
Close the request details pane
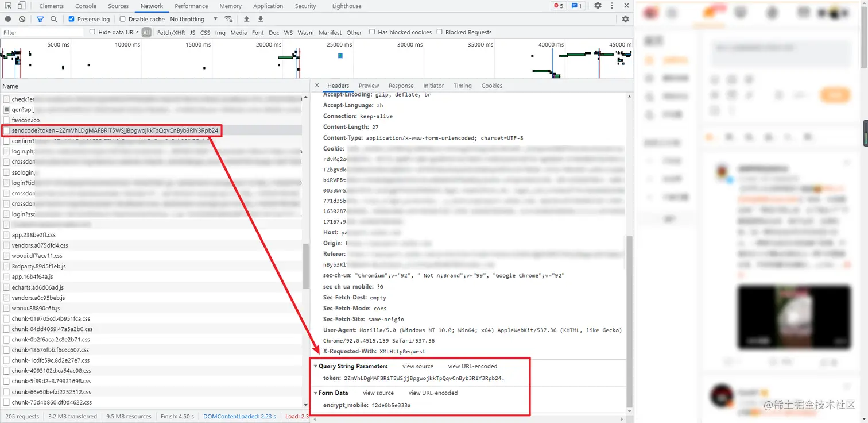317,86
